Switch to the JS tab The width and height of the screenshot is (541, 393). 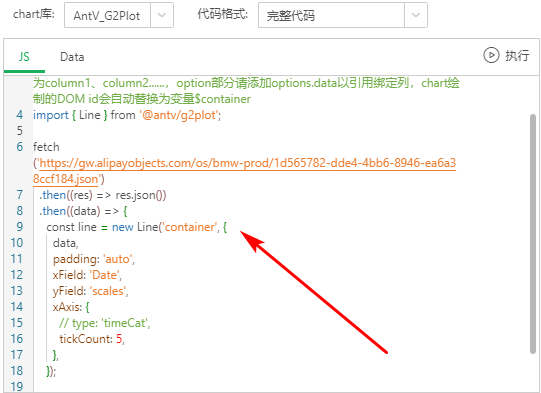point(24,57)
